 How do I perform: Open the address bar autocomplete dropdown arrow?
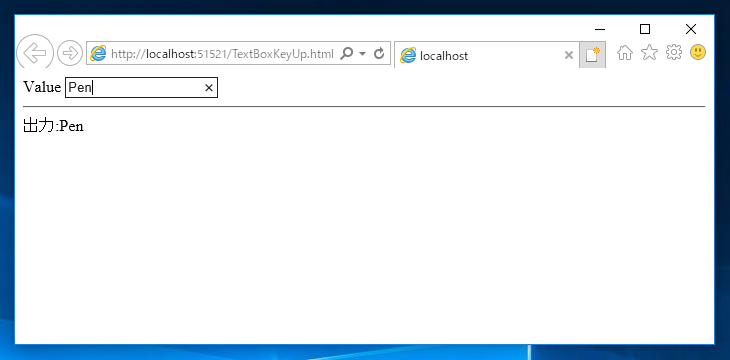click(x=363, y=54)
